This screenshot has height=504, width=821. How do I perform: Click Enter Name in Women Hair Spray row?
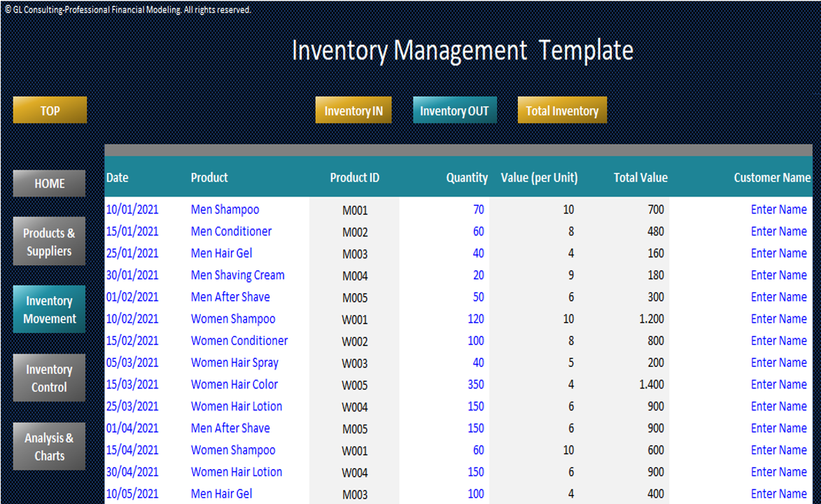pos(778,363)
